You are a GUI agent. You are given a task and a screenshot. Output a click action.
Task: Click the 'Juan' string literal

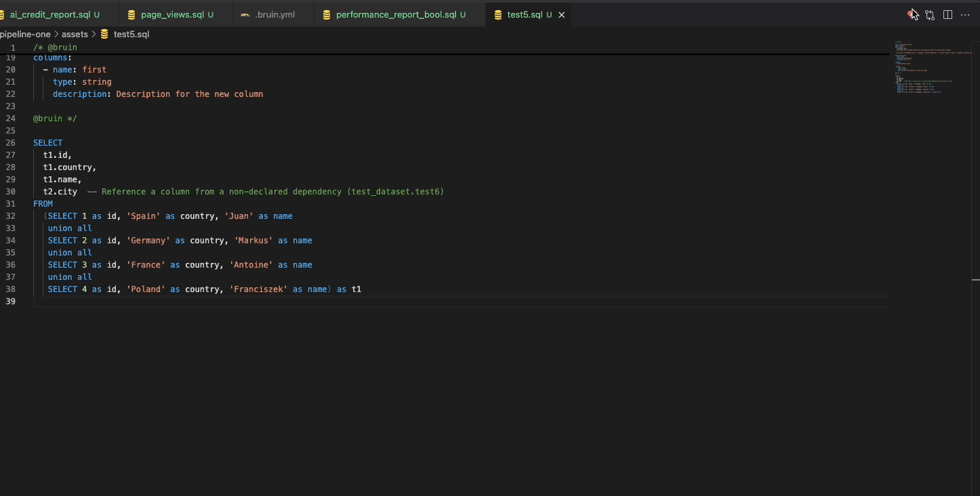239,216
